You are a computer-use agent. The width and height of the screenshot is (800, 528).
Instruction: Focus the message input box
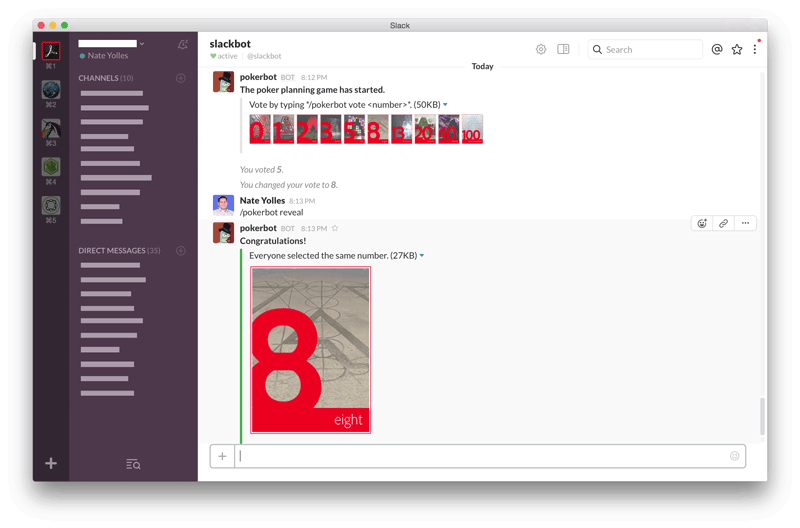pos(490,456)
